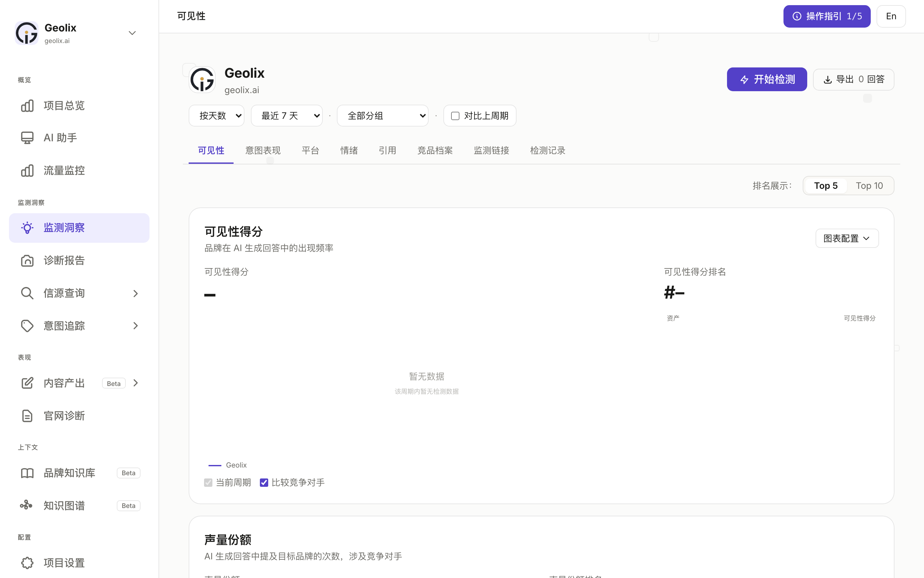Open the 最近 7 天 date range dropdown

coord(287,116)
